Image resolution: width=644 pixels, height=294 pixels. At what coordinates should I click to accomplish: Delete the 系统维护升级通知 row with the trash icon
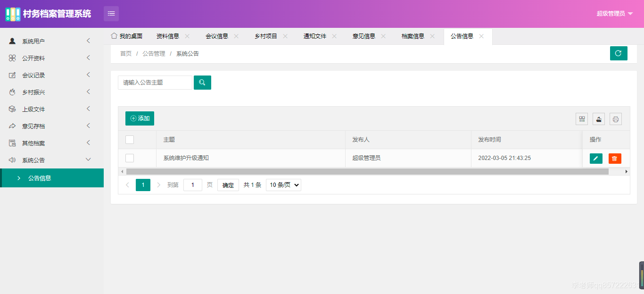coord(615,159)
